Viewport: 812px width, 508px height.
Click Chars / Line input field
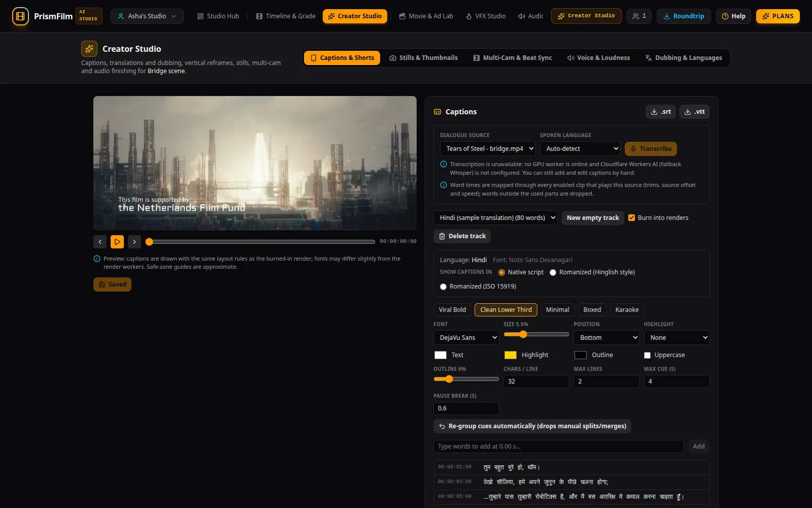coord(536,382)
